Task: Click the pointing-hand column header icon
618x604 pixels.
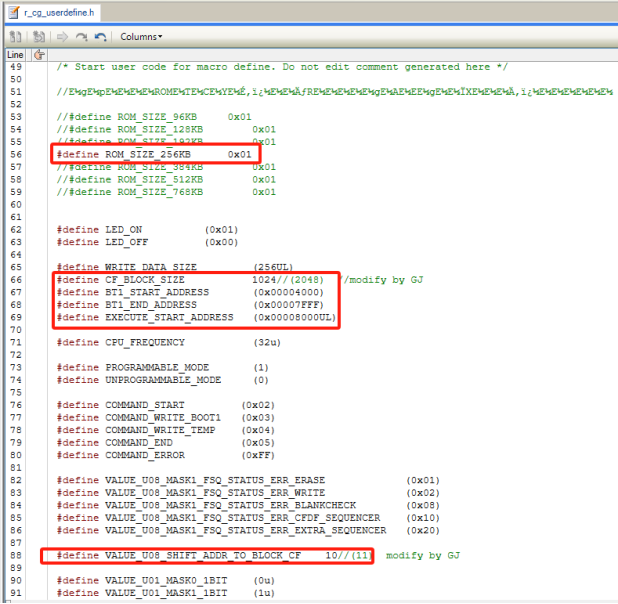Action: [x=39, y=55]
